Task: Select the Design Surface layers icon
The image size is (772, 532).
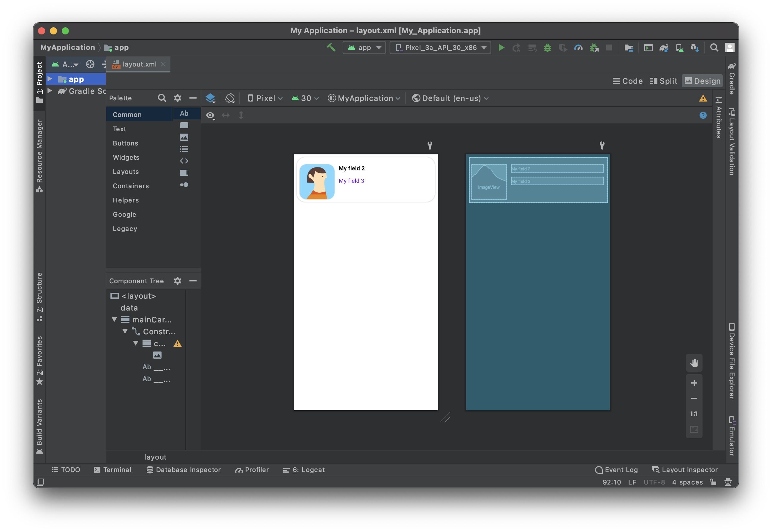Action: pyautogui.click(x=210, y=98)
